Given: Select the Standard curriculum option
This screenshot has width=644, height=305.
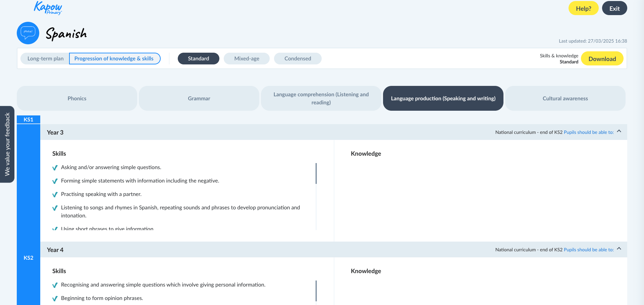Looking at the screenshot, I should 198,58.
